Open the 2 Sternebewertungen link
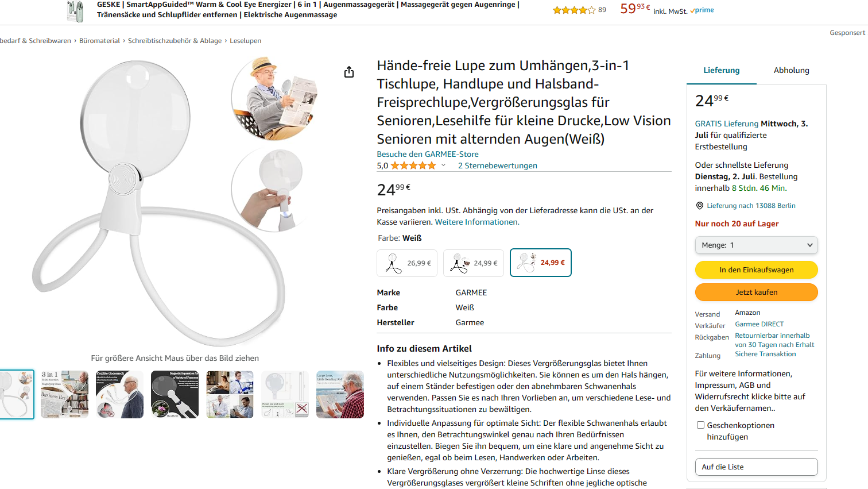 [x=498, y=165]
